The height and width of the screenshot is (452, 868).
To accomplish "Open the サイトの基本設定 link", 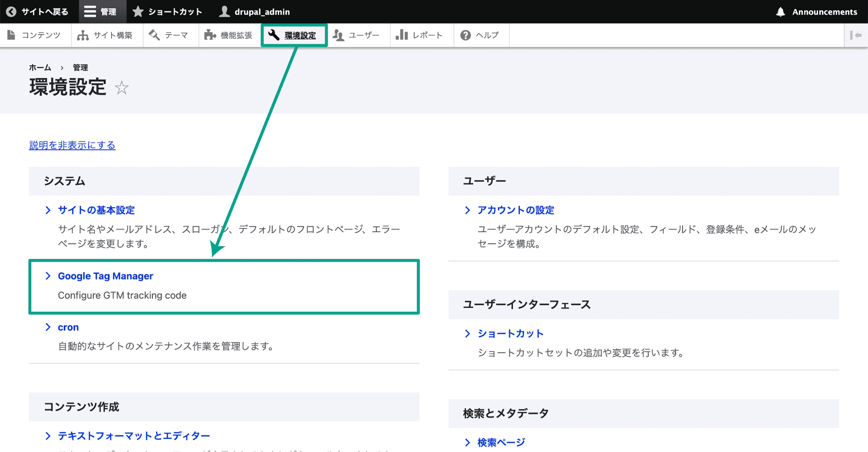I will pos(96,210).
